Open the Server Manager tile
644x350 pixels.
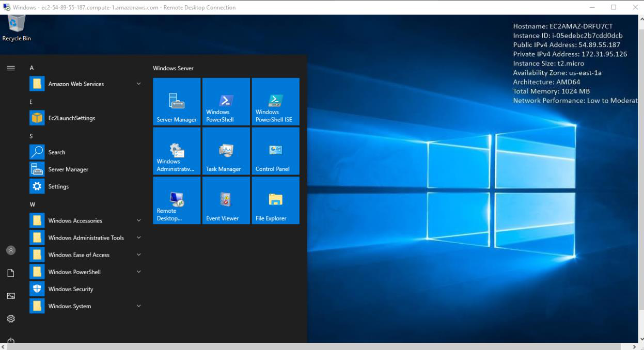click(177, 102)
